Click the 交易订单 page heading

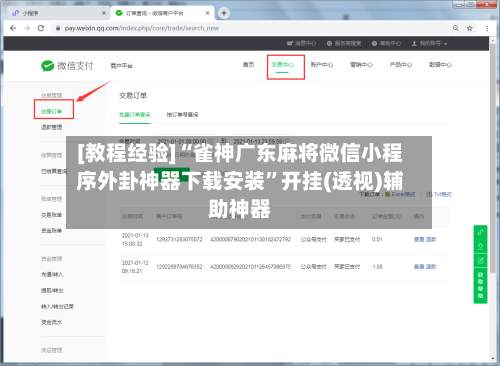tap(133, 96)
